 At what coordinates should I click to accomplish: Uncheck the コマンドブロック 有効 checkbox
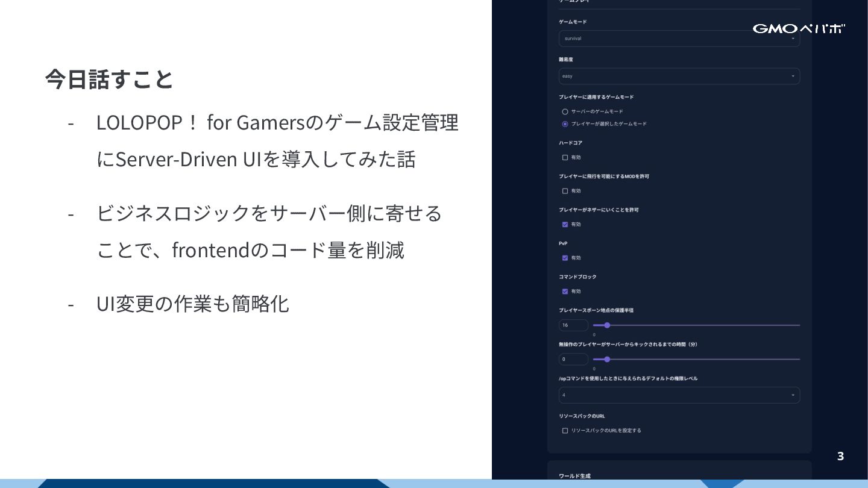point(565,292)
